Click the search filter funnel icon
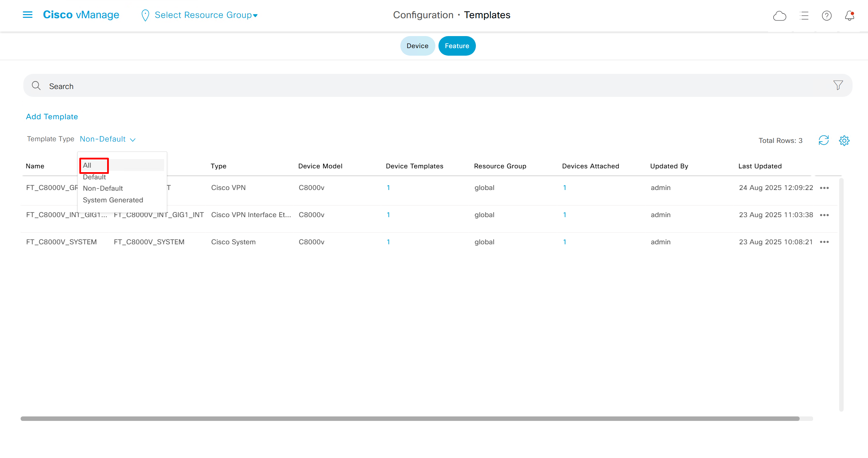Image resolution: width=868 pixels, height=458 pixels. (x=838, y=85)
